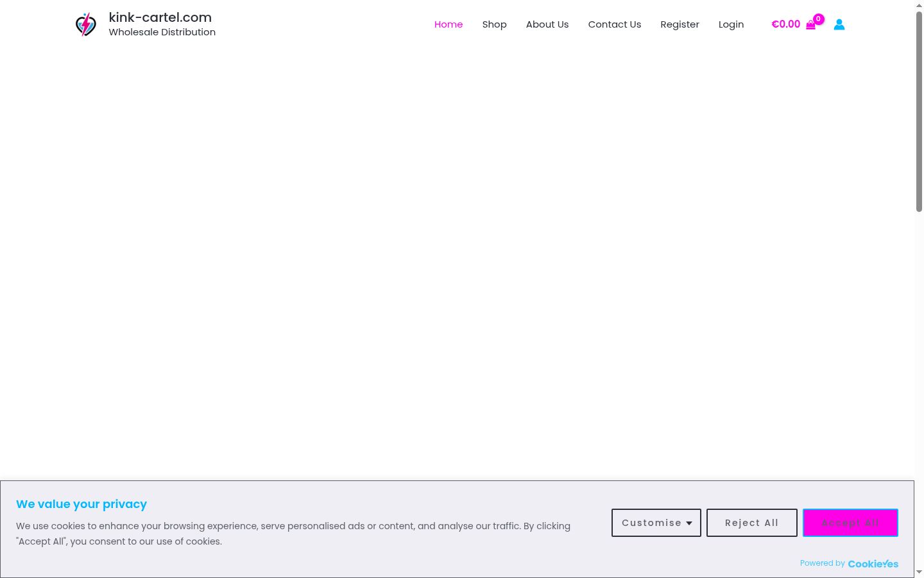Navigate to About Us
This screenshot has height=578, width=924.
547,24
